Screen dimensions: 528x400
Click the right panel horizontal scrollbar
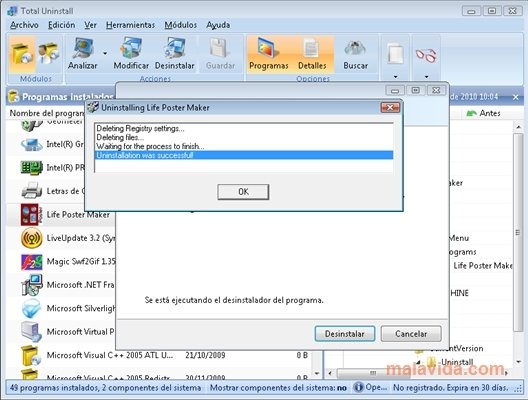[x=373, y=373]
